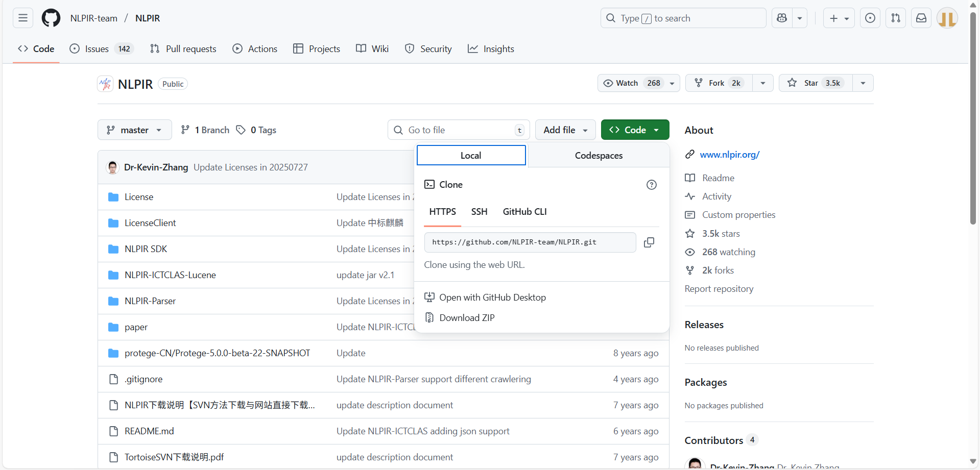This screenshot has height=470, width=980.
Task: Click the Type / to search box
Action: point(683,18)
